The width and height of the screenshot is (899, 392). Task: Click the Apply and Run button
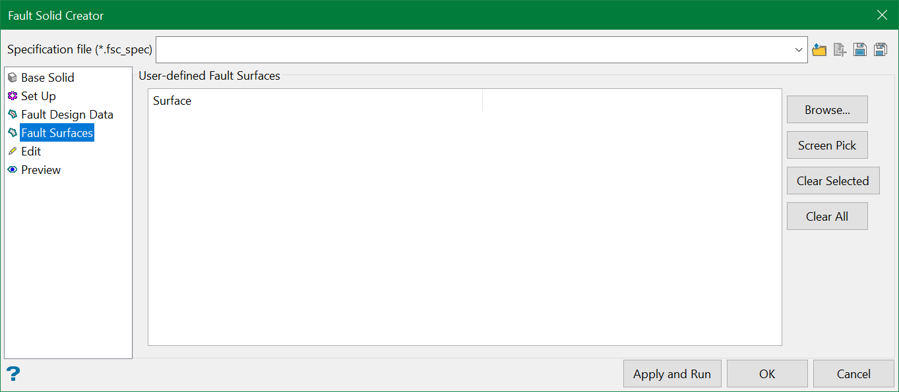click(672, 374)
